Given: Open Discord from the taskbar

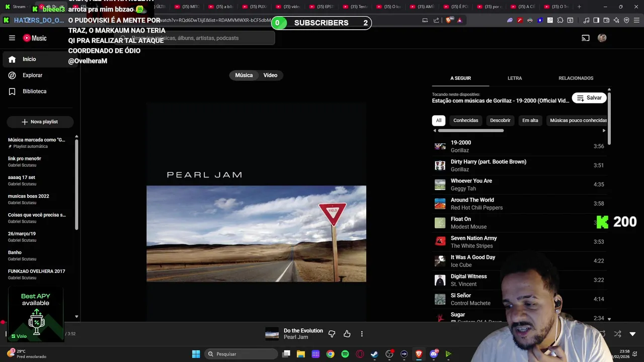Looking at the screenshot, I should [434, 354].
